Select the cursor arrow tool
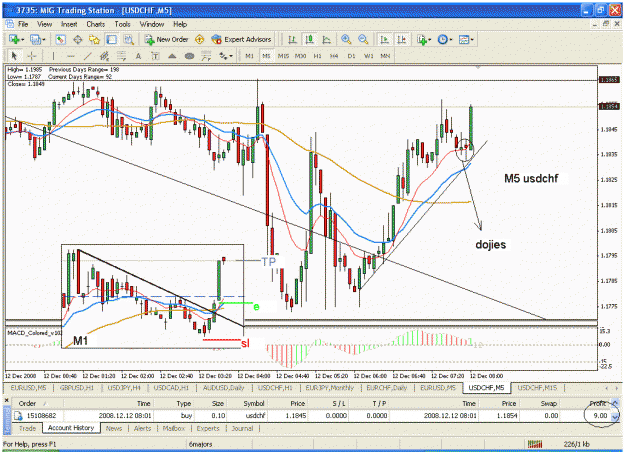This screenshot has height=452, width=625. (14, 56)
